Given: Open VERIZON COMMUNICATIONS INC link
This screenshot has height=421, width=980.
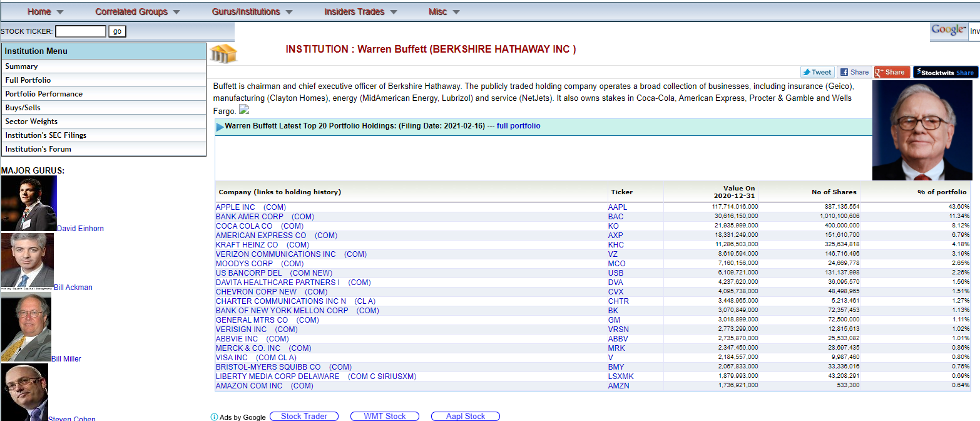Looking at the screenshot, I should tap(291, 254).
